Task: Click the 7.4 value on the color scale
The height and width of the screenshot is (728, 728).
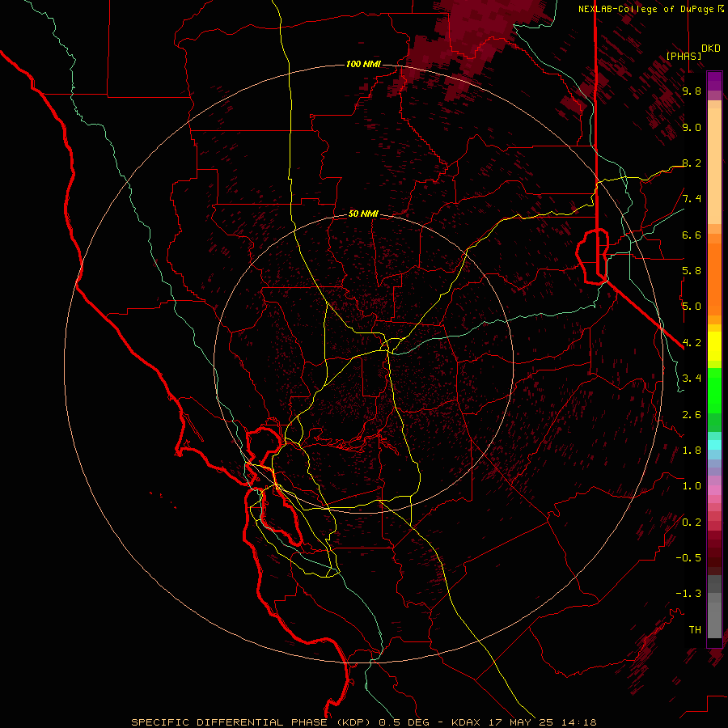Action: (x=692, y=199)
